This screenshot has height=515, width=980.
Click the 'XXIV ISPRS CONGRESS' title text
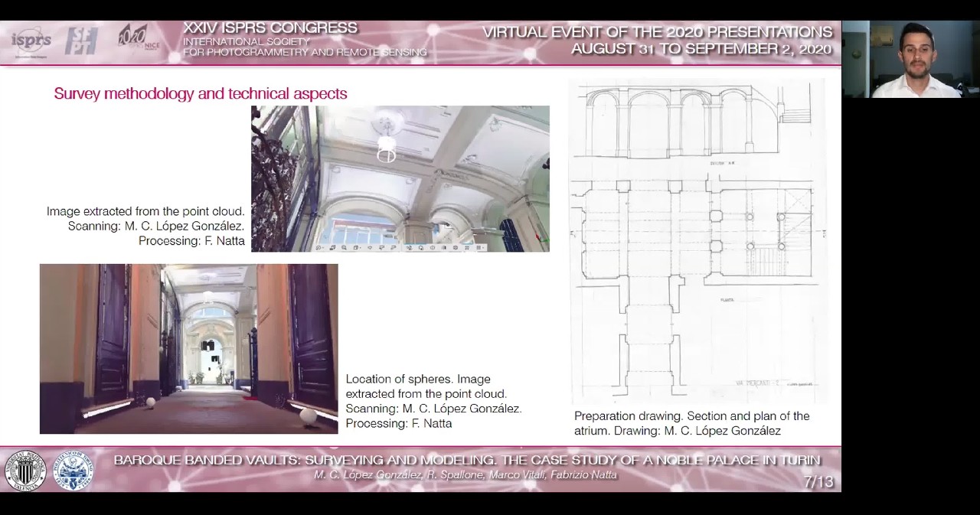[269, 28]
